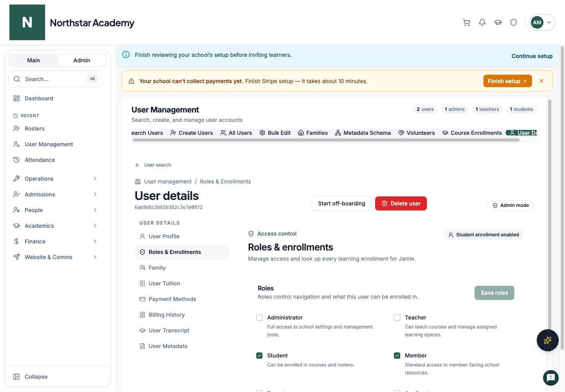Click the 1 teachers count badge
The image size is (565, 392).
(487, 109)
